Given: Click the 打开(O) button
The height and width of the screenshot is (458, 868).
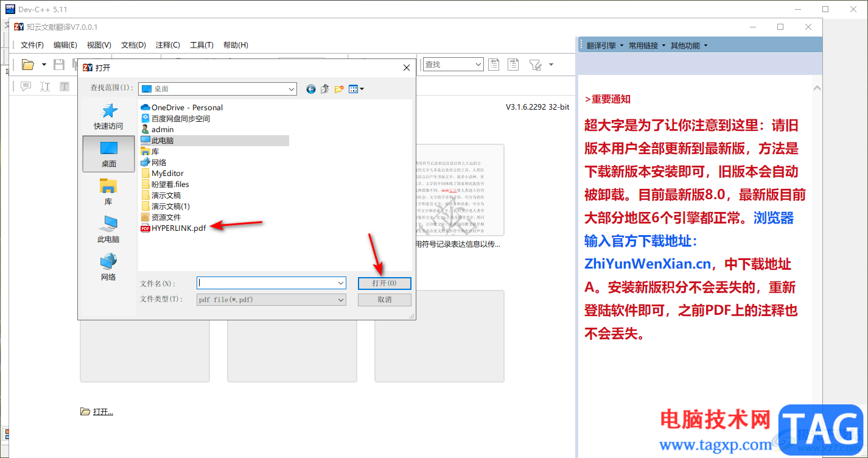Looking at the screenshot, I should pyautogui.click(x=385, y=283).
